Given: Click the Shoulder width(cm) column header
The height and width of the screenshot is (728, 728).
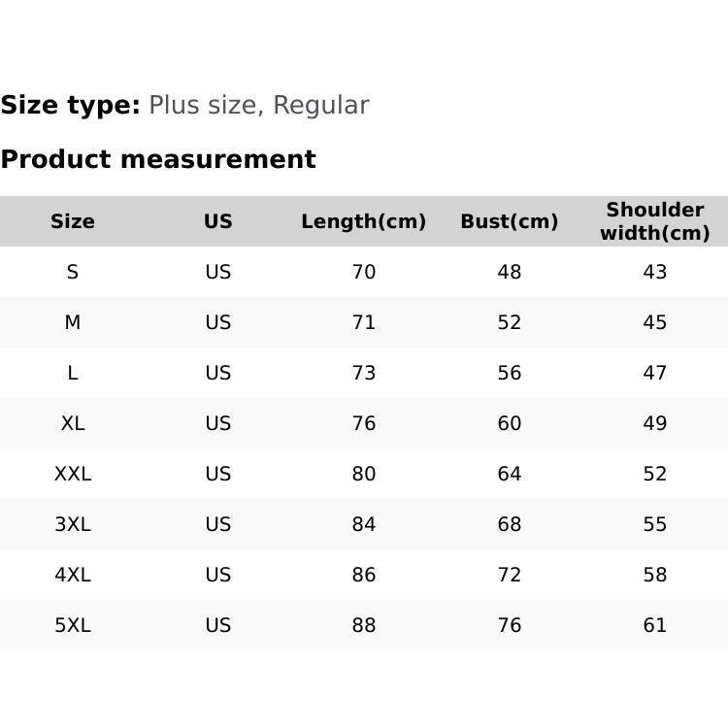Looking at the screenshot, I should pos(654,221).
